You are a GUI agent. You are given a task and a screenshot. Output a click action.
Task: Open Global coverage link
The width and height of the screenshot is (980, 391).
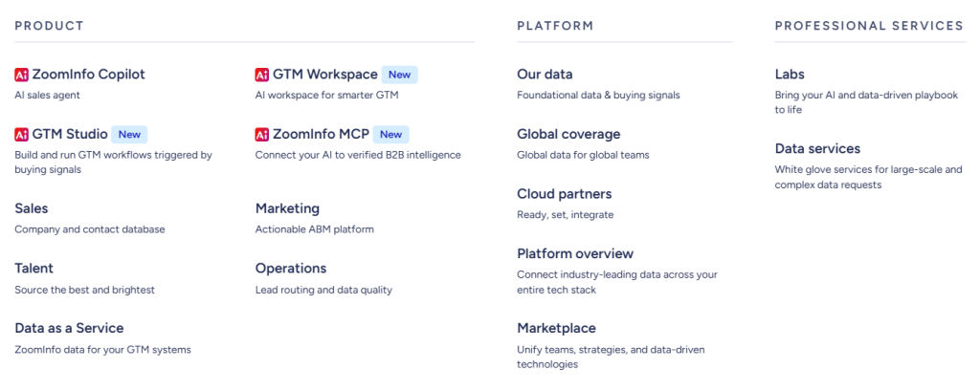coord(568,134)
